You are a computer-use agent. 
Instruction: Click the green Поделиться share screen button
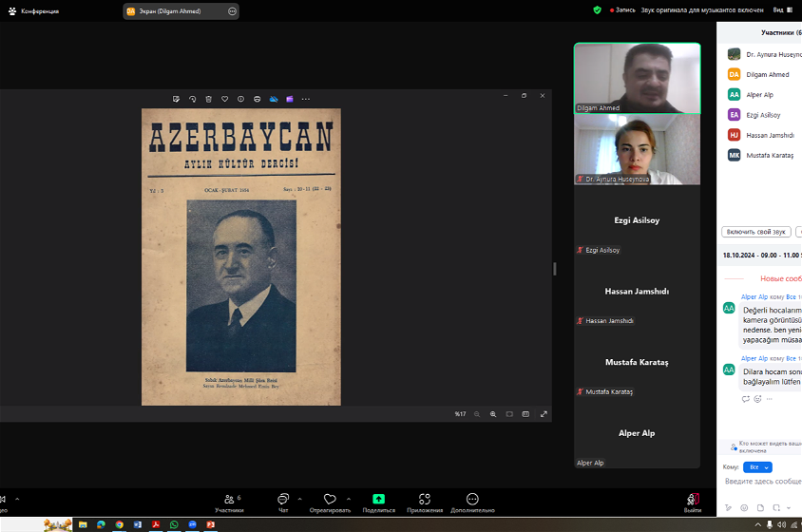pos(378,503)
